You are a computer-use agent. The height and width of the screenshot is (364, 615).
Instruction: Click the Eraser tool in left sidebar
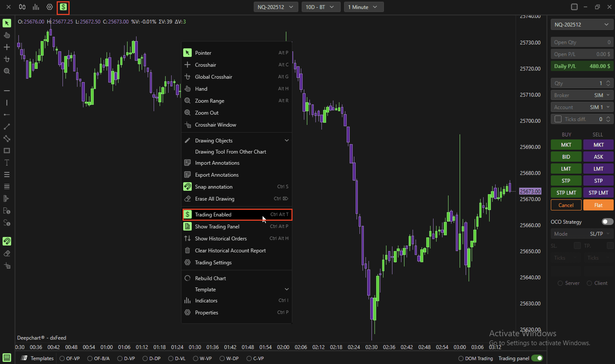coord(7,253)
